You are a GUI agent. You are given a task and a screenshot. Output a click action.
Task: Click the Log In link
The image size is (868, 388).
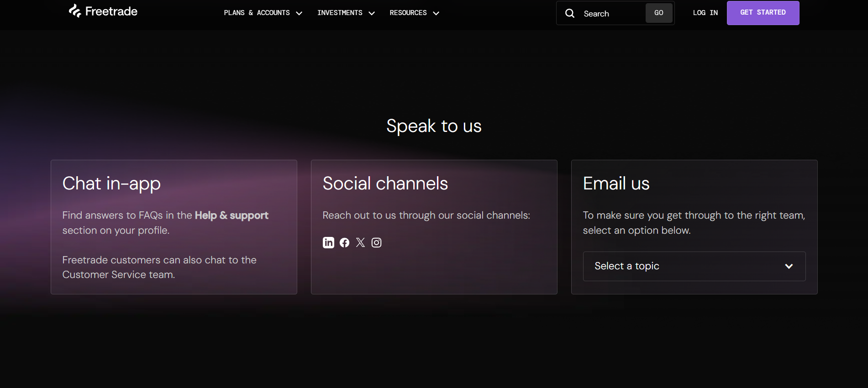pyautogui.click(x=705, y=13)
